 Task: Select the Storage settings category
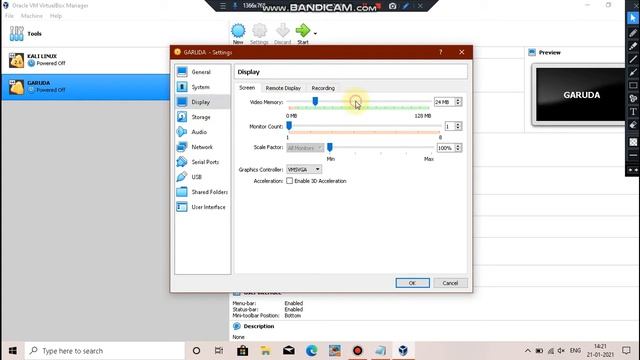coord(202,117)
